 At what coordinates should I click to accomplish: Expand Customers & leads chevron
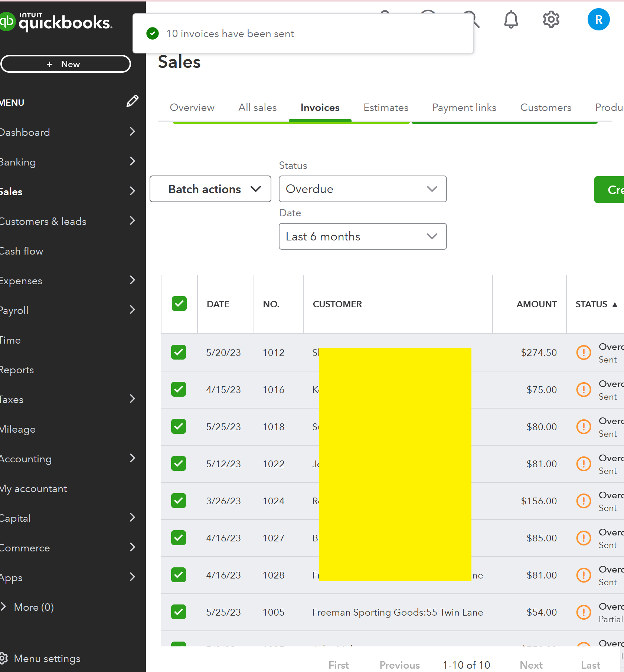(x=133, y=220)
